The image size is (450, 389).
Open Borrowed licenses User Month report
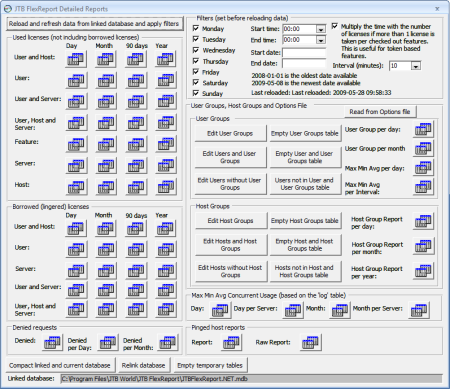coord(106,250)
